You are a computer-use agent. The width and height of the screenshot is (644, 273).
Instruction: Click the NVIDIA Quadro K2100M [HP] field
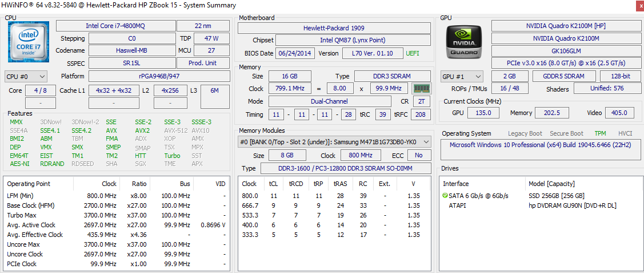tap(565, 26)
